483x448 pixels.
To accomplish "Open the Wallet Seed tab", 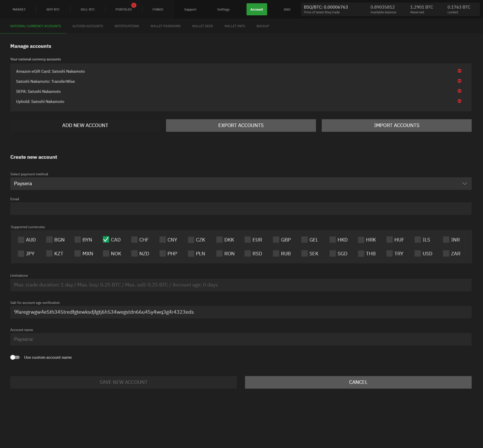I will (202, 26).
